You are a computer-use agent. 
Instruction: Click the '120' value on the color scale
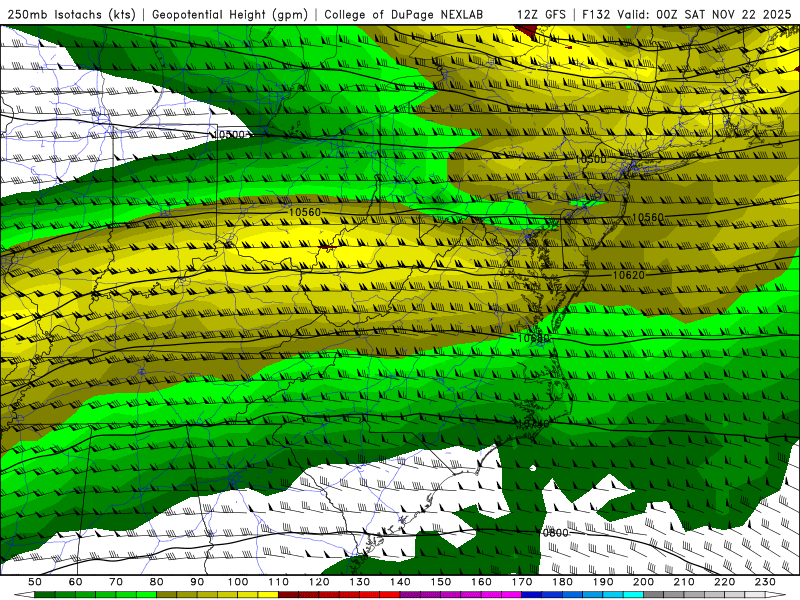pyautogui.click(x=319, y=582)
